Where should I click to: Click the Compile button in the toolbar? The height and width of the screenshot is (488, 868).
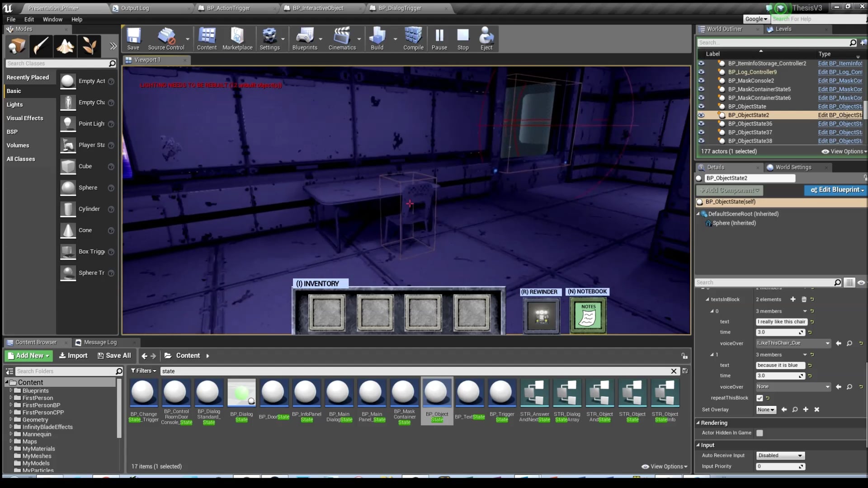[412, 39]
